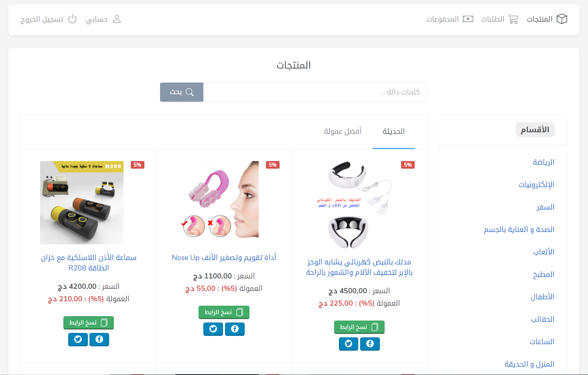Open the الصحة و العناية بالجسم category
The height and width of the screenshot is (375, 588).
point(519,230)
